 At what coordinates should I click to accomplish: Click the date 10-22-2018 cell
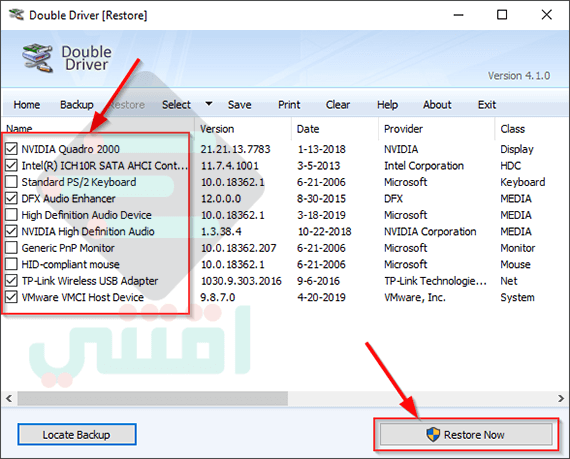click(324, 231)
